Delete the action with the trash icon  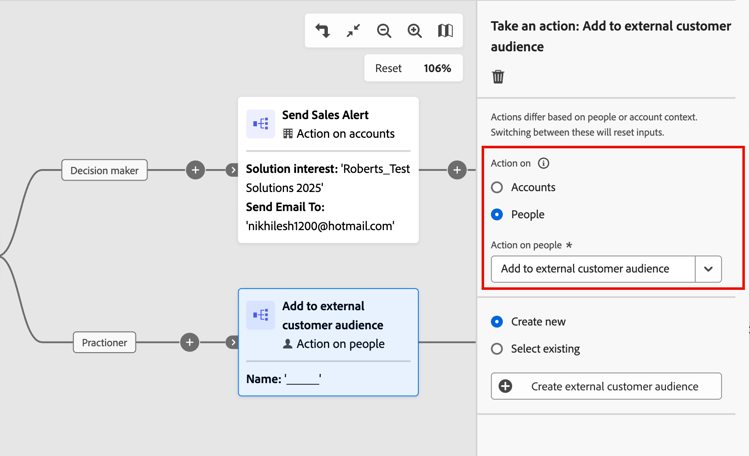[x=498, y=77]
